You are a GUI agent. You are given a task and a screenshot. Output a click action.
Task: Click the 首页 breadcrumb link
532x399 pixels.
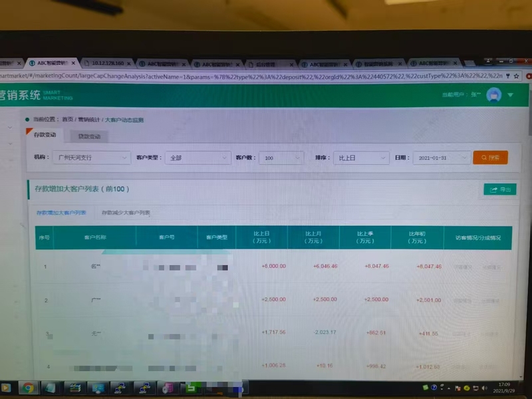[x=68, y=120]
